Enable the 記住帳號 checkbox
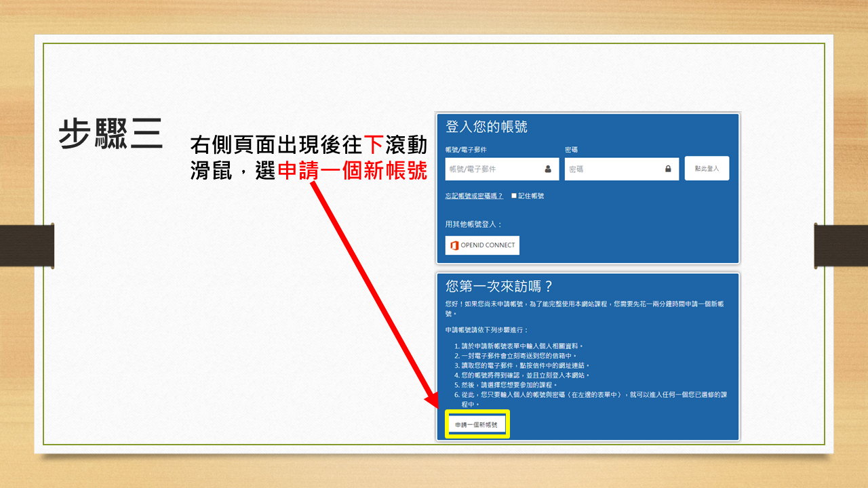 pyautogui.click(x=514, y=196)
